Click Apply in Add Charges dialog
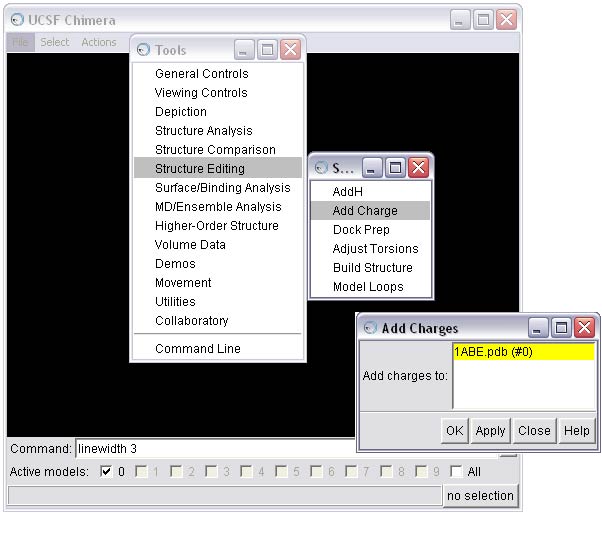602x537 pixels. tap(490, 431)
